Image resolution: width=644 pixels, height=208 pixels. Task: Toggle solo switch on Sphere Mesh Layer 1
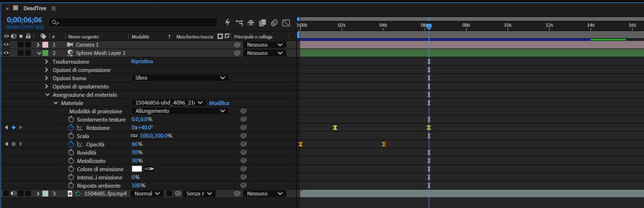click(20, 53)
